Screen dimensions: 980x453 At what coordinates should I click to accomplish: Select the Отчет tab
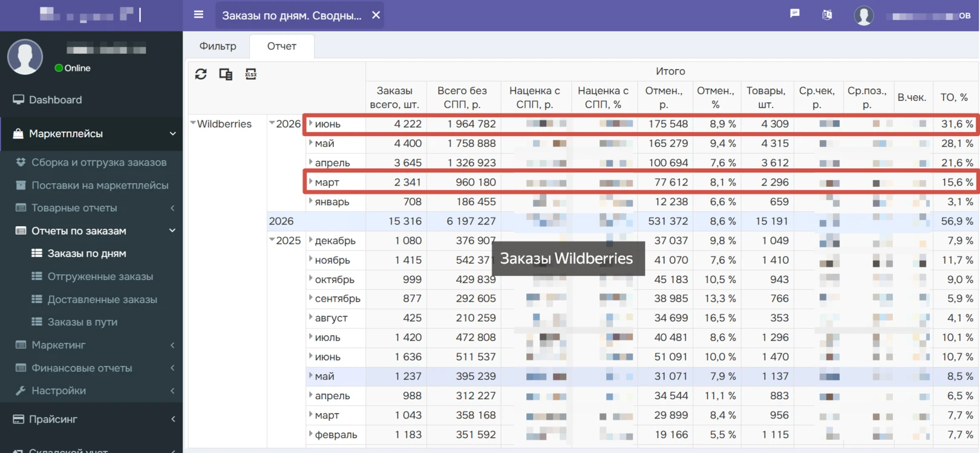282,46
